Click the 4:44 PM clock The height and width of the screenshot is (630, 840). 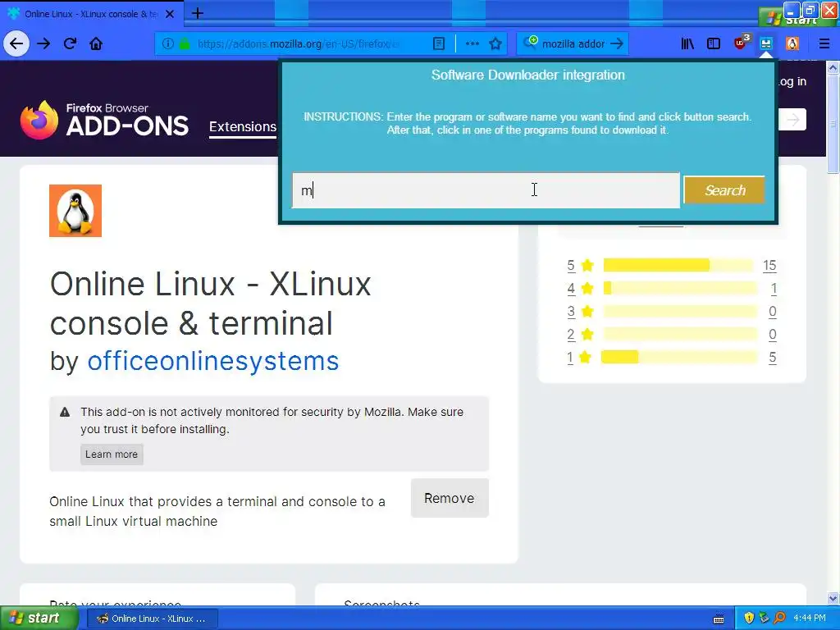[x=810, y=618]
